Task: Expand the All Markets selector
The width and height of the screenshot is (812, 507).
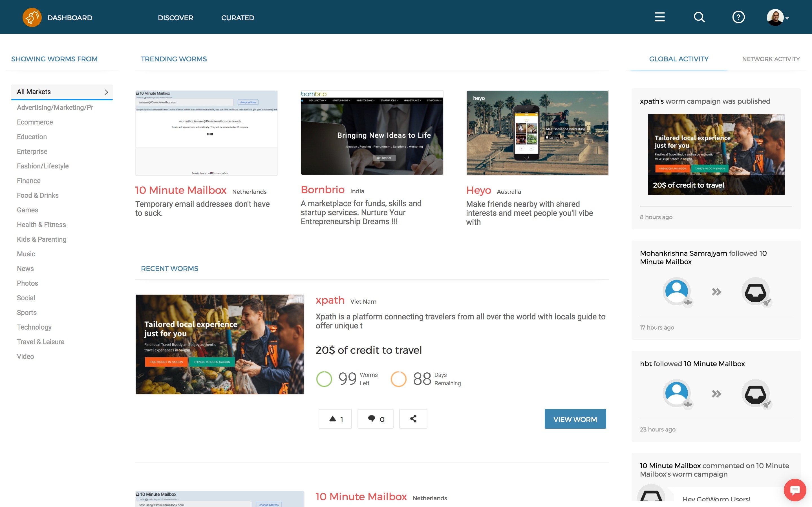Action: 62,92
